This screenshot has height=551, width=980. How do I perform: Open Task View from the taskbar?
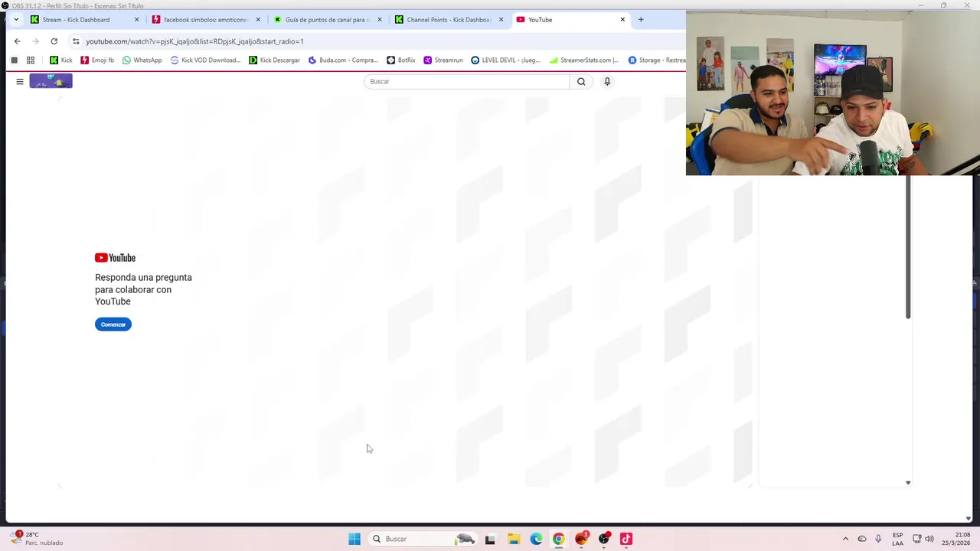[x=490, y=539]
